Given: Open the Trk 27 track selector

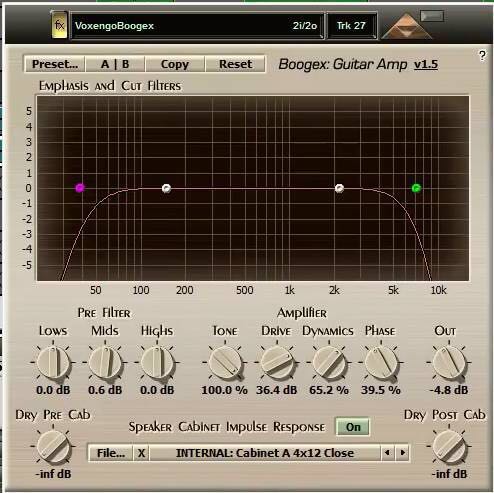Looking at the screenshot, I should tap(352, 26).
